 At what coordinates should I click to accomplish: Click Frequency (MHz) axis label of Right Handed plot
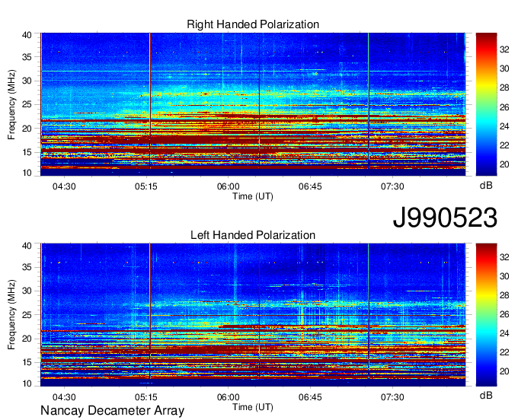[11, 104]
